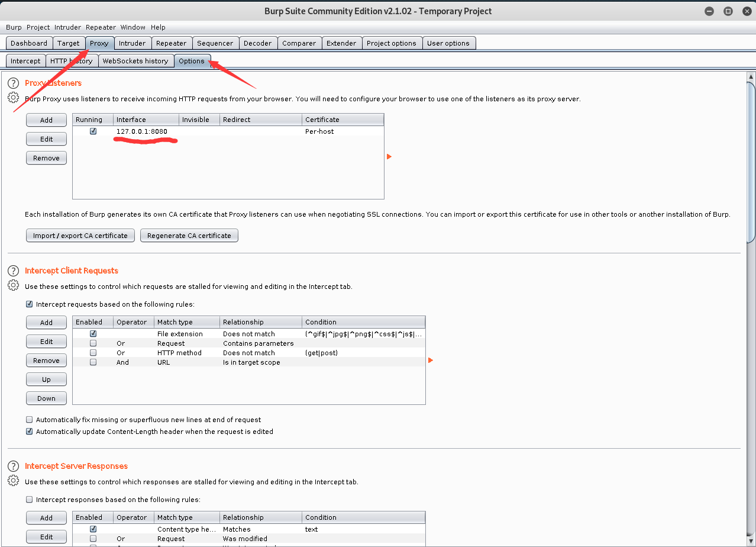Move client request rule Up
The width and height of the screenshot is (756, 547).
(x=46, y=379)
